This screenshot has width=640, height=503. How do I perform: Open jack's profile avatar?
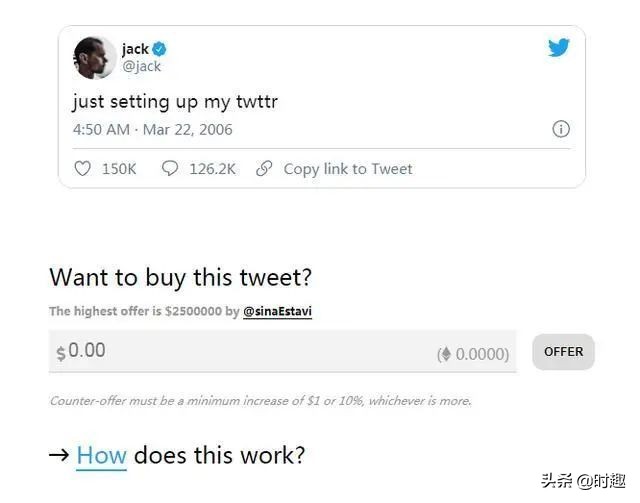point(95,57)
